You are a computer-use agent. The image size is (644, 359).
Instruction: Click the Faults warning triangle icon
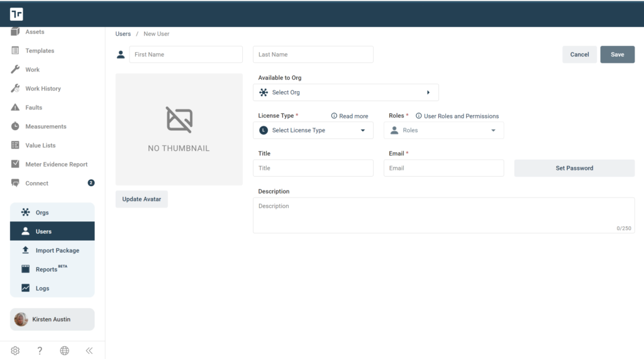tap(15, 108)
